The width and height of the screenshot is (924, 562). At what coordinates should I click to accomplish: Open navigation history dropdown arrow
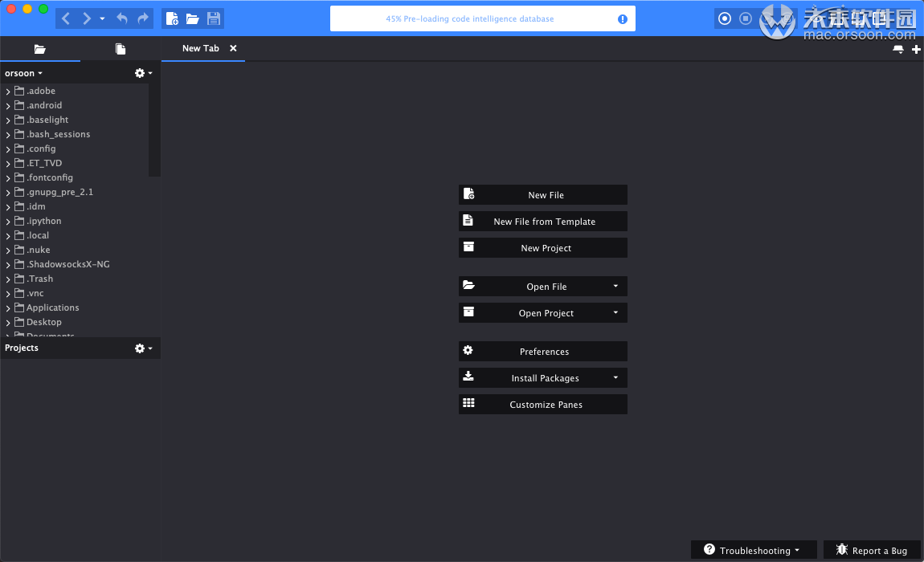[x=103, y=18]
